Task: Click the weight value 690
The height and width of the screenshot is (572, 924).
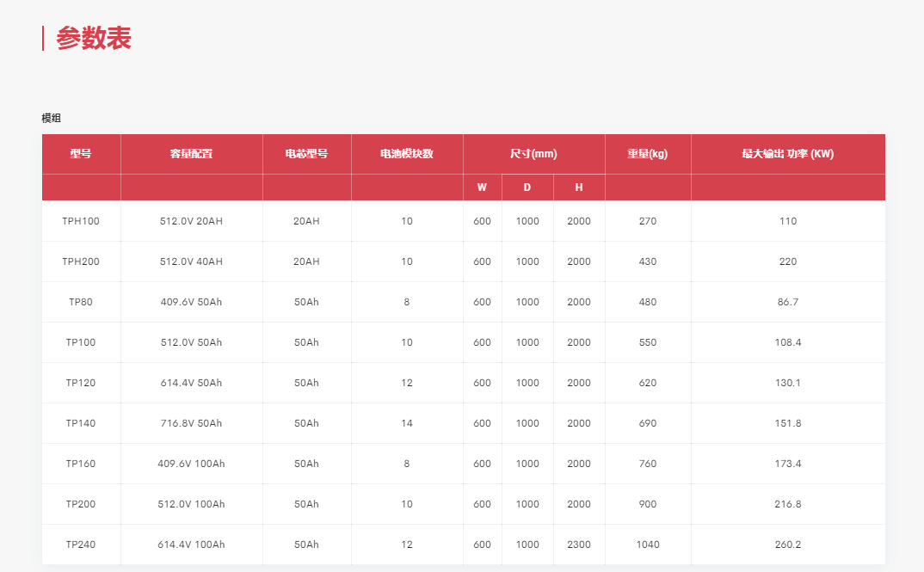Action: point(648,423)
